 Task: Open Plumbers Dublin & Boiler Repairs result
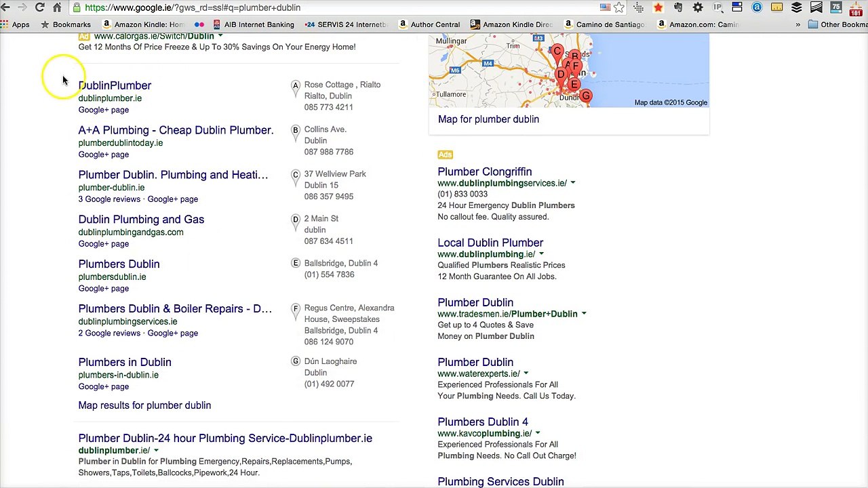tap(175, 309)
